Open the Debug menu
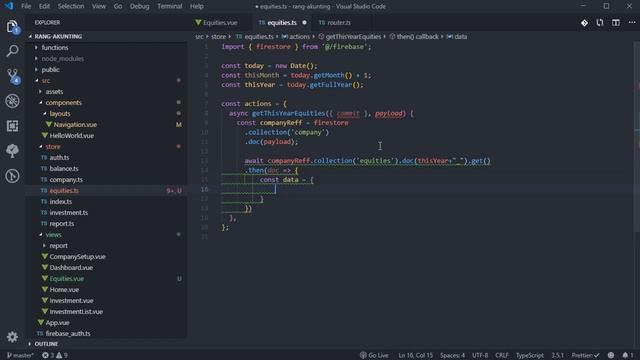The image size is (640, 360). coord(139,6)
